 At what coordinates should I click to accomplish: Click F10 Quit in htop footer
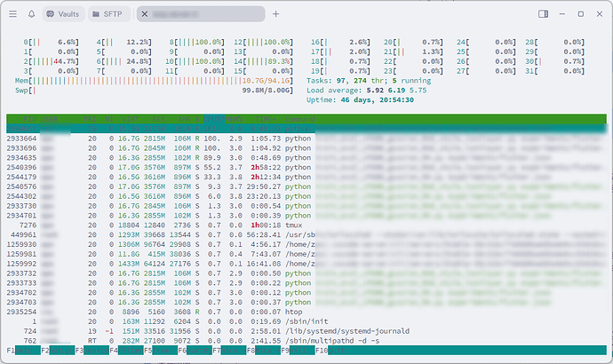pos(330,351)
